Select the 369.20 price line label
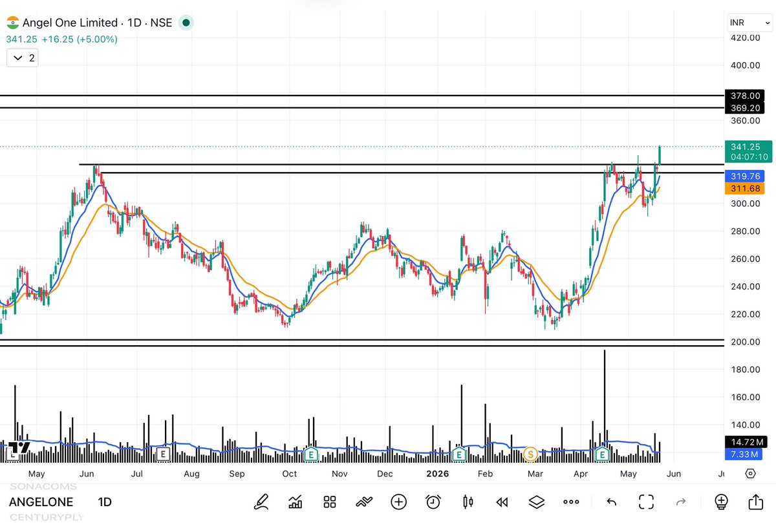This screenshot has height=532, width=776. 745,108
